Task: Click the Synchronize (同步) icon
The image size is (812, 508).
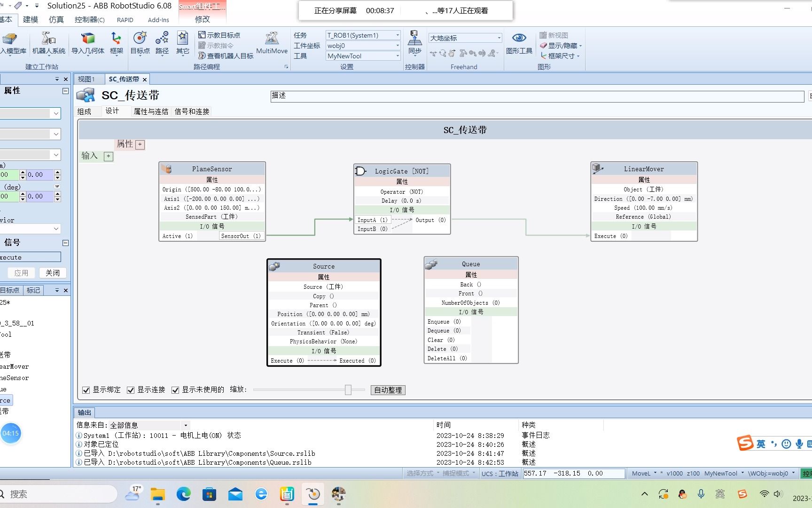Action: click(x=414, y=43)
